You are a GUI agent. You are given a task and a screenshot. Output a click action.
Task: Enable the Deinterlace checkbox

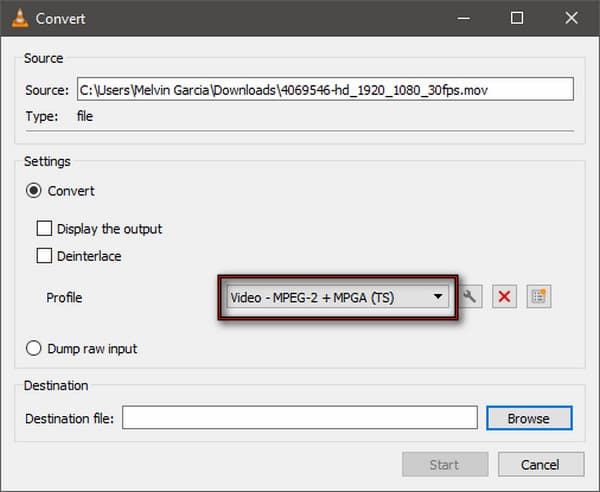tap(44, 256)
